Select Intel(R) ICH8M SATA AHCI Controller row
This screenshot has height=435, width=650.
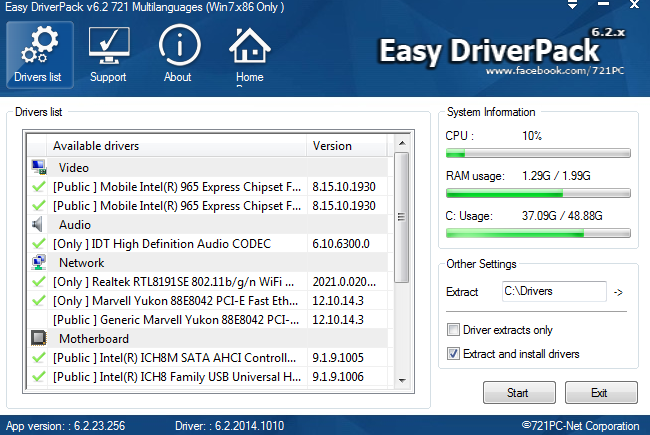coord(209,357)
